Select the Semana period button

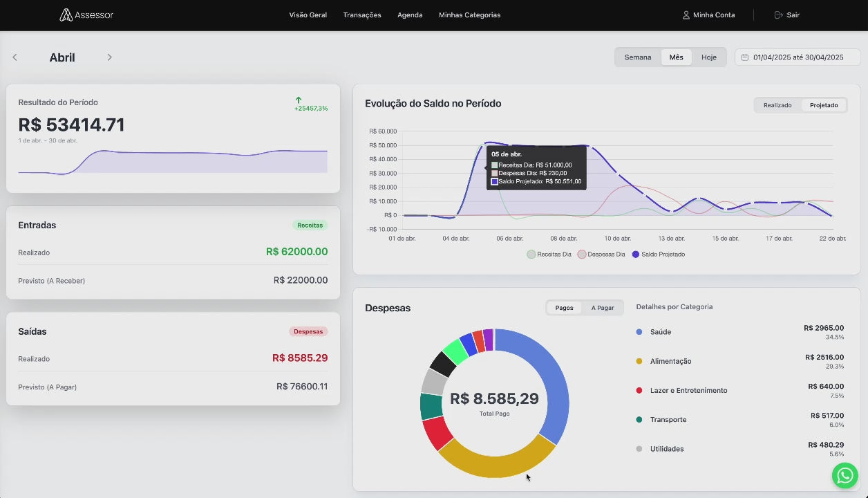pyautogui.click(x=637, y=57)
